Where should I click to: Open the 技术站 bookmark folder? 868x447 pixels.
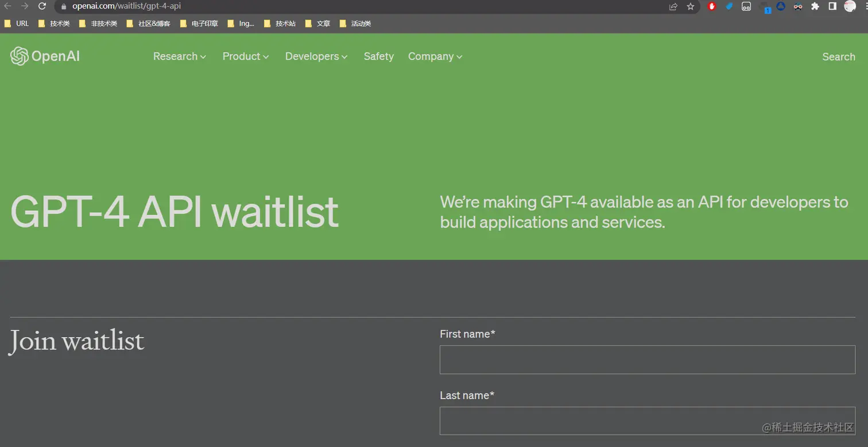tap(280, 24)
